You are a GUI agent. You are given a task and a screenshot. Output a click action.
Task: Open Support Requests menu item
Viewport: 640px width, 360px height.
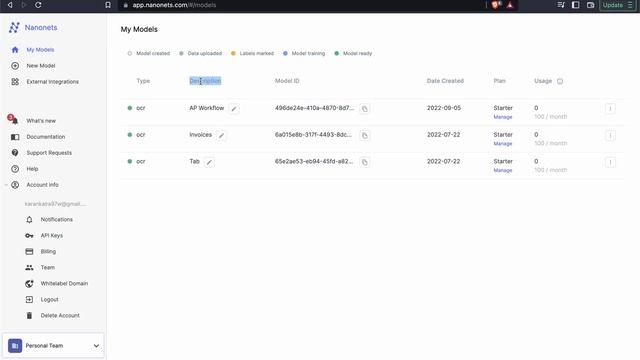[x=49, y=153]
